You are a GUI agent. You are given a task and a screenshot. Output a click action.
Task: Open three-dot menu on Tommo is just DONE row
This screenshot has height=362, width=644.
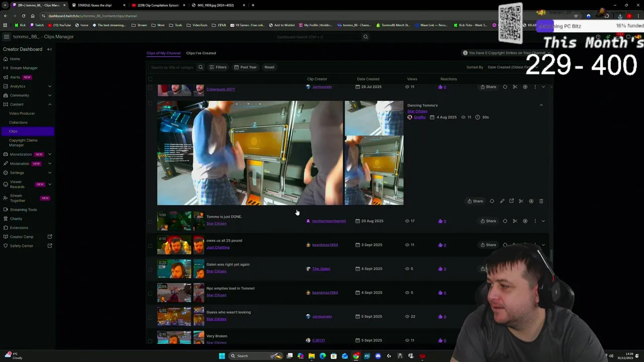click(535, 221)
